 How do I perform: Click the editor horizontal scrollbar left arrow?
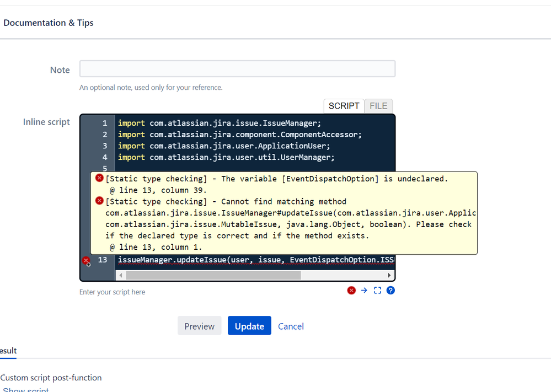pos(121,275)
